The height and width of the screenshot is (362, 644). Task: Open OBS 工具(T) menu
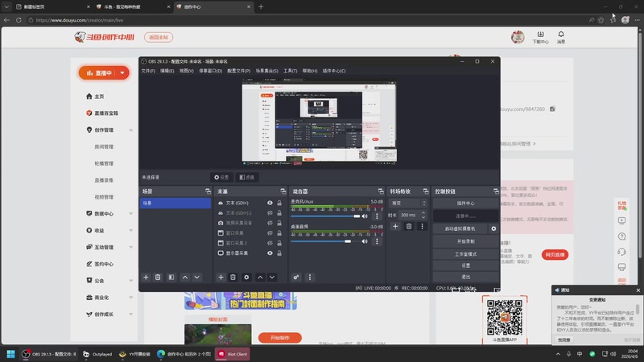pyautogui.click(x=291, y=71)
